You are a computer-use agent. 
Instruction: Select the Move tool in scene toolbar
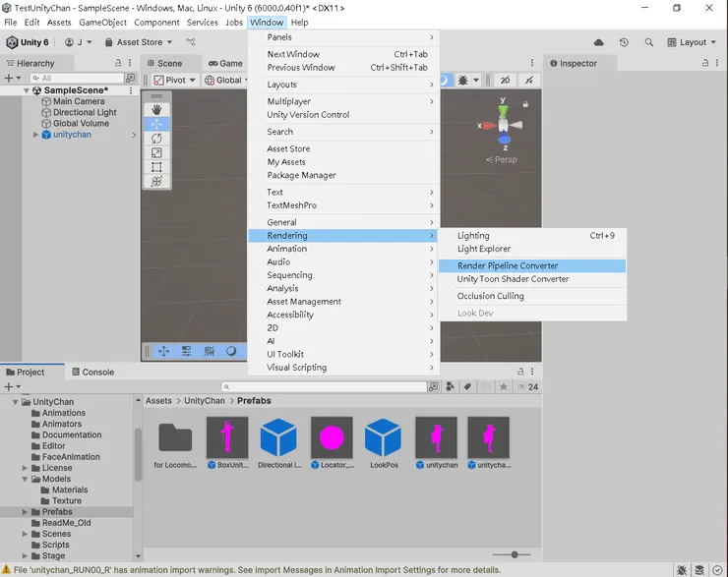pyautogui.click(x=156, y=124)
